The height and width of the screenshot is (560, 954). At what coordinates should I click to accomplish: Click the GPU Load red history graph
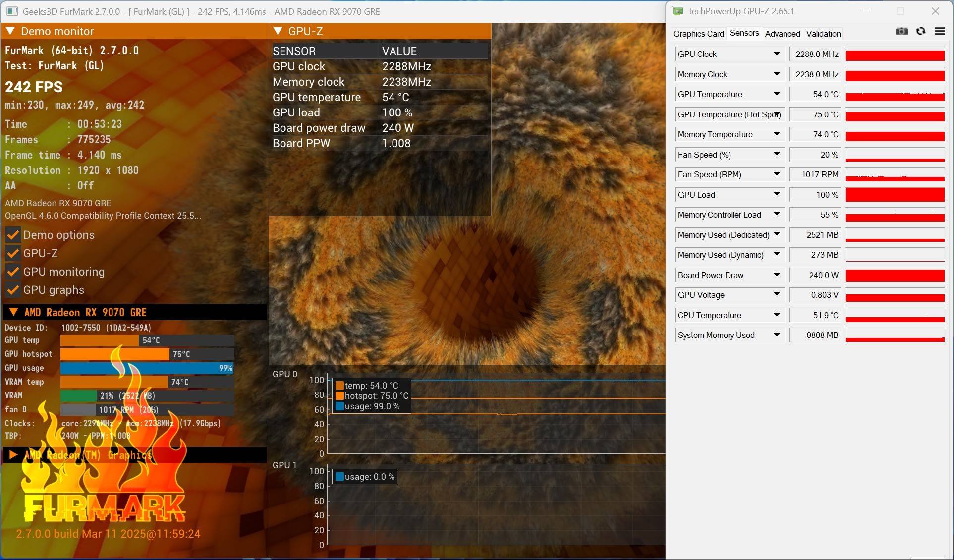click(x=895, y=195)
